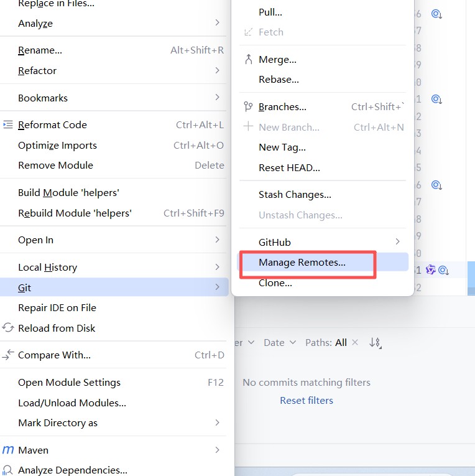The height and width of the screenshot is (476, 475).
Task: Click the Analyze Dependencies icon
Action: point(7,470)
